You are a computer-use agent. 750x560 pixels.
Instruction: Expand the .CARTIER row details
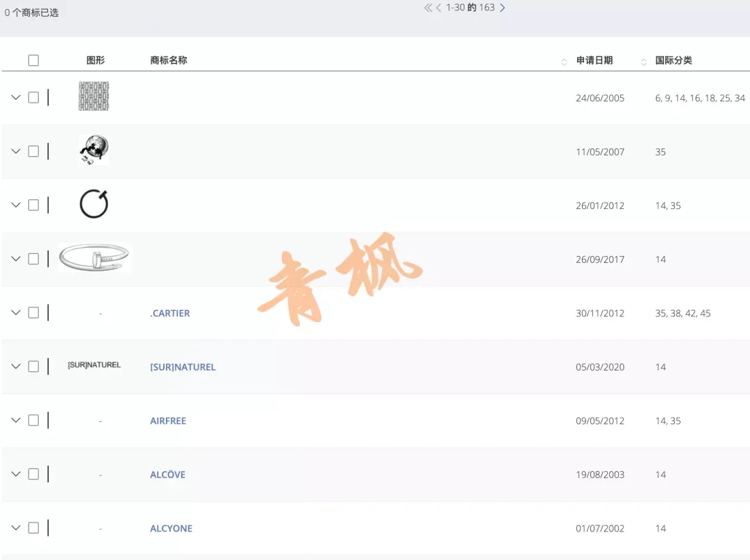pyautogui.click(x=16, y=312)
